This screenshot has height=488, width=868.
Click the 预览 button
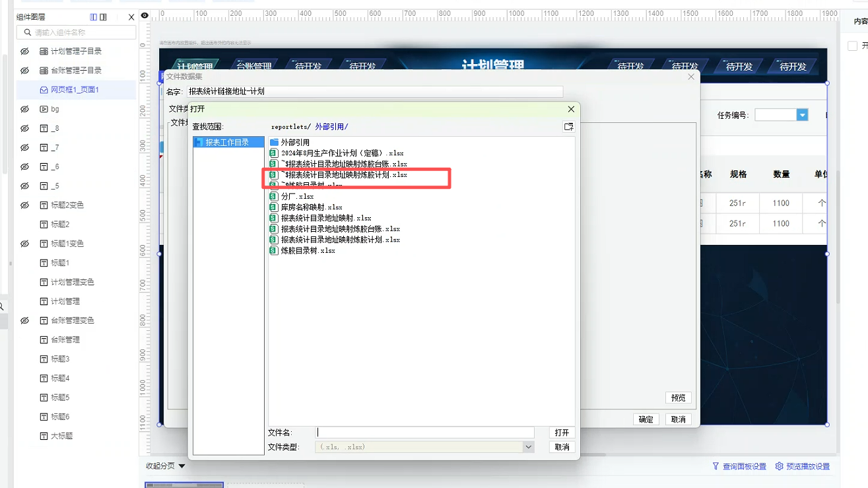click(678, 398)
